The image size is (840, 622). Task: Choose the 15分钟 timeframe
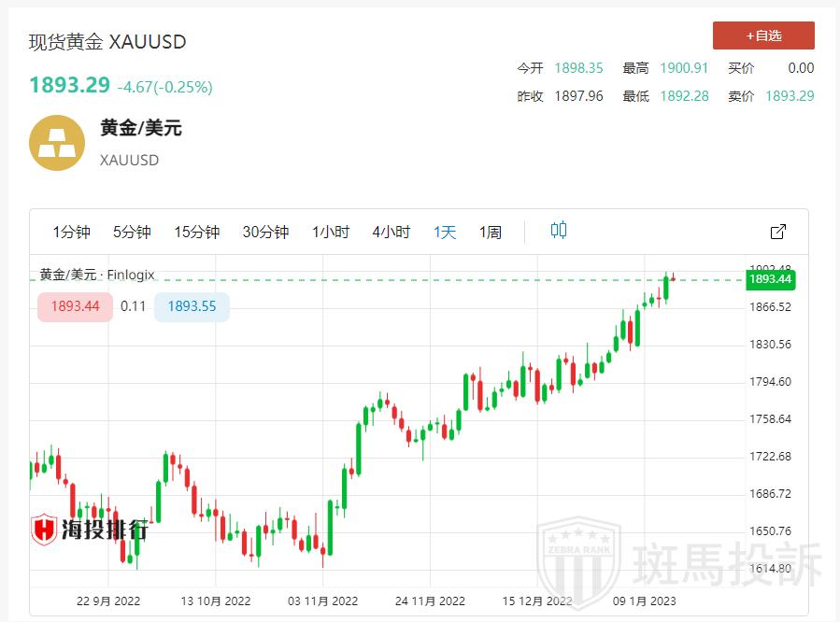pos(196,232)
